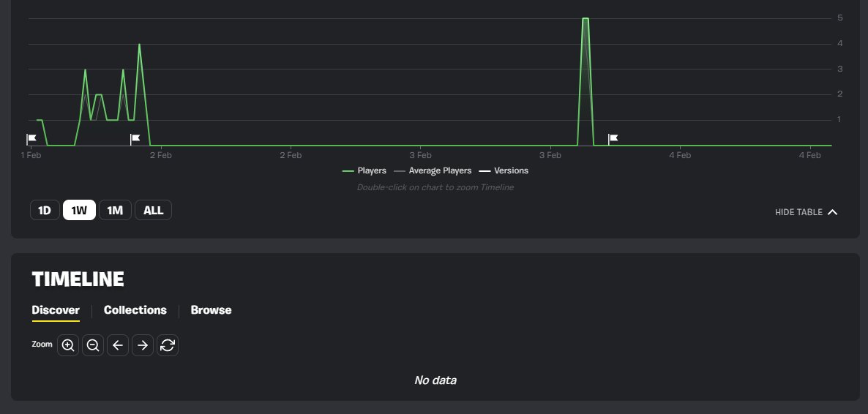Screen dimensions: 868x414
Task: Open the Discover tab
Action: [56, 310]
